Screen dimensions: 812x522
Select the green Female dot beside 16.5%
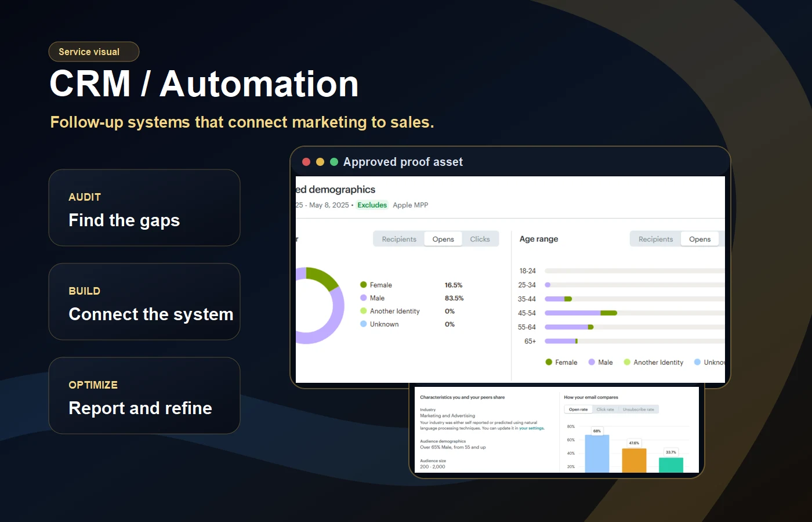364,285
